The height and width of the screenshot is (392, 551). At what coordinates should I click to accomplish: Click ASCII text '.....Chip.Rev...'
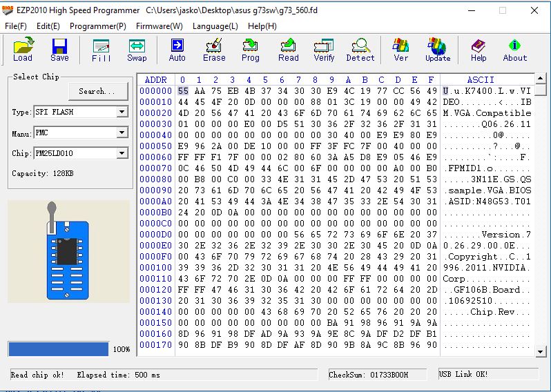[487, 312]
